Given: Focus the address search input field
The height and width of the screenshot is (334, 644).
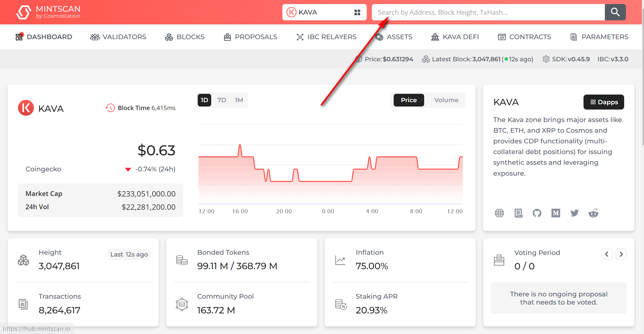Looking at the screenshot, I should (x=488, y=12).
